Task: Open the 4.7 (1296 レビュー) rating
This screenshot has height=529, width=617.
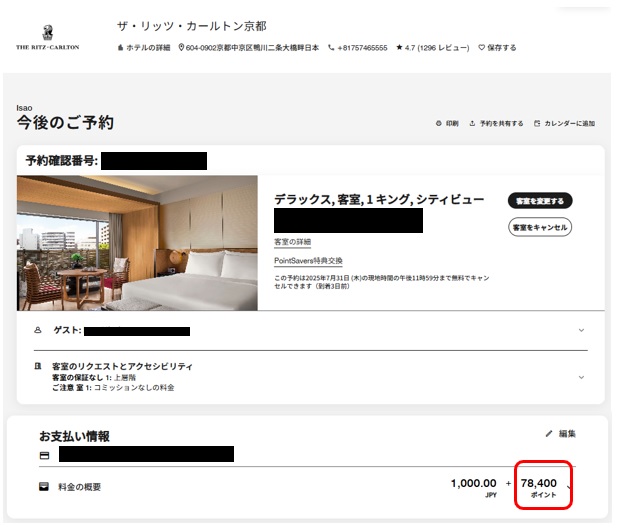Action: pos(432,48)
